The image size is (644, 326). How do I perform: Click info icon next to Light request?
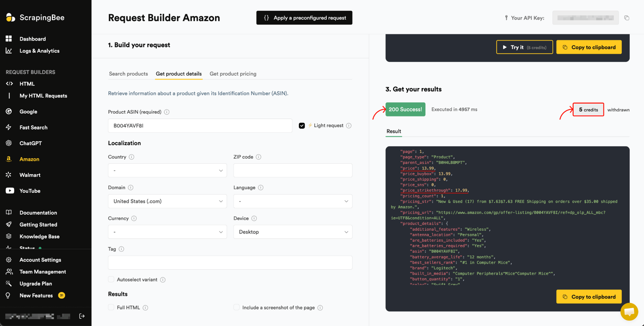[x=349, y=126]
